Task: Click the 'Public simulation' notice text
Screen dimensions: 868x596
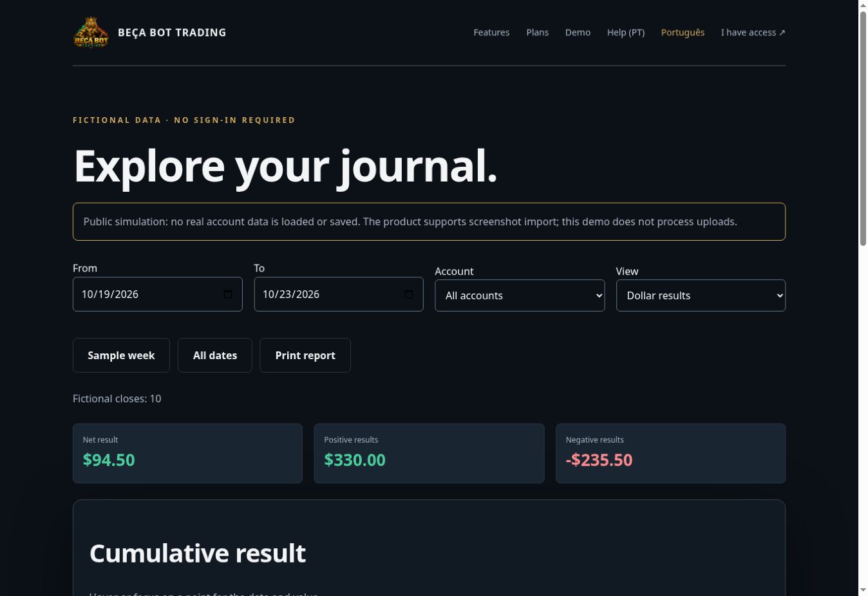Action: (x=410, y=221)
